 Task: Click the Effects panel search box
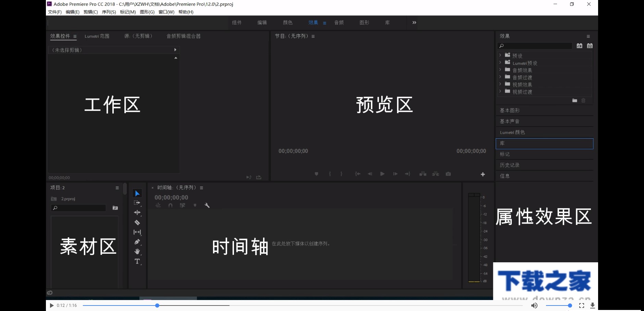tap(534, 45)
